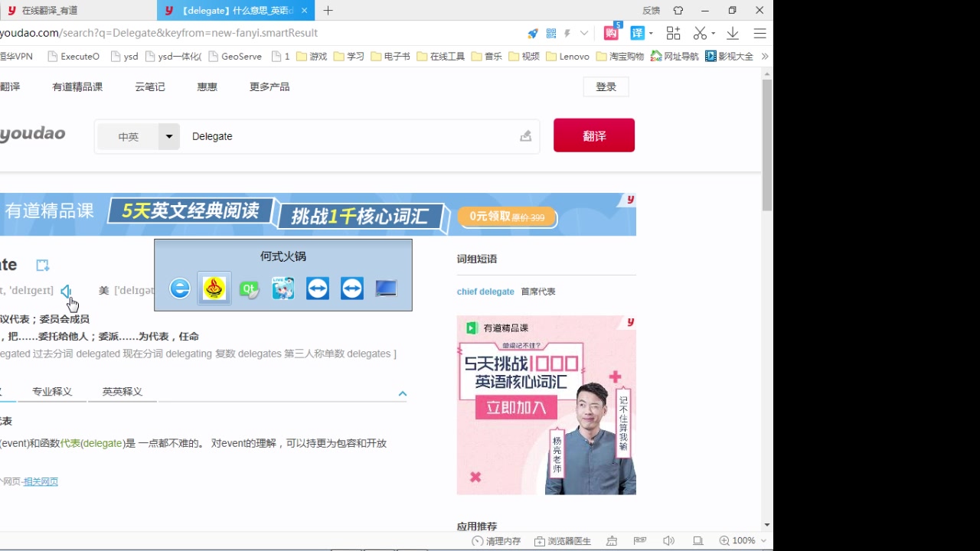
Task: Open the QR code icon in address bar
Action: (551, 34)
